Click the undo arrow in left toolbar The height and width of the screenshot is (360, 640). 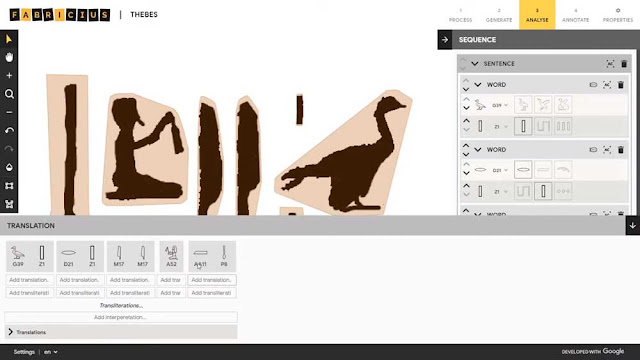pyautogui.click(x=9, y=131)
